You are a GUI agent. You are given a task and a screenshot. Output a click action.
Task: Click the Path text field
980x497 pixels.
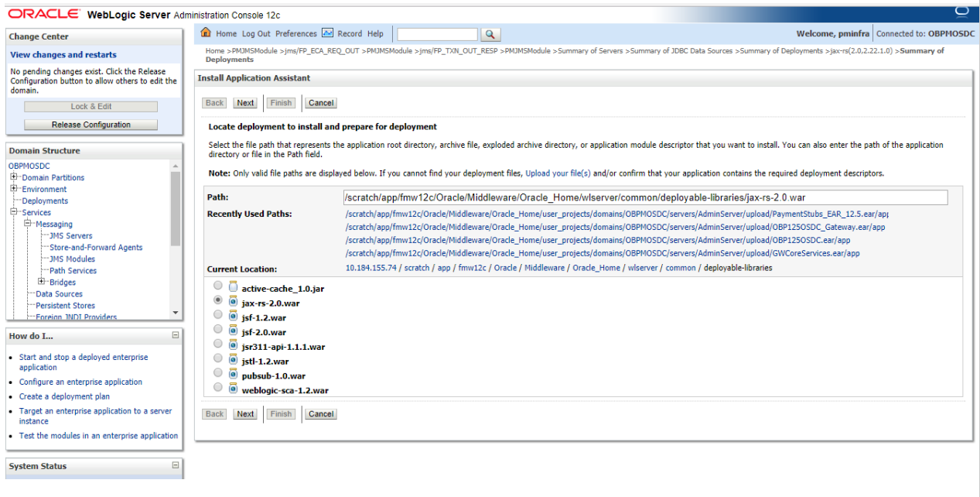[x=645, y=197]
